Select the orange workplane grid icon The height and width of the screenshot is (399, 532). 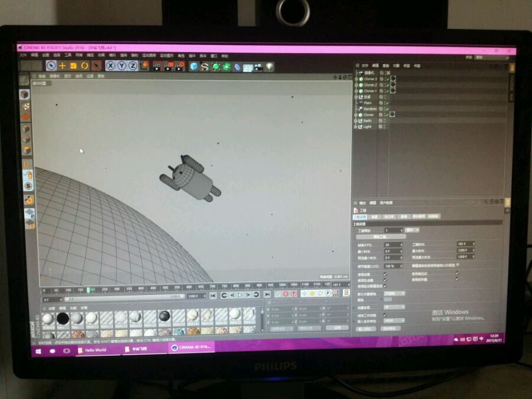tap(26, 117)
